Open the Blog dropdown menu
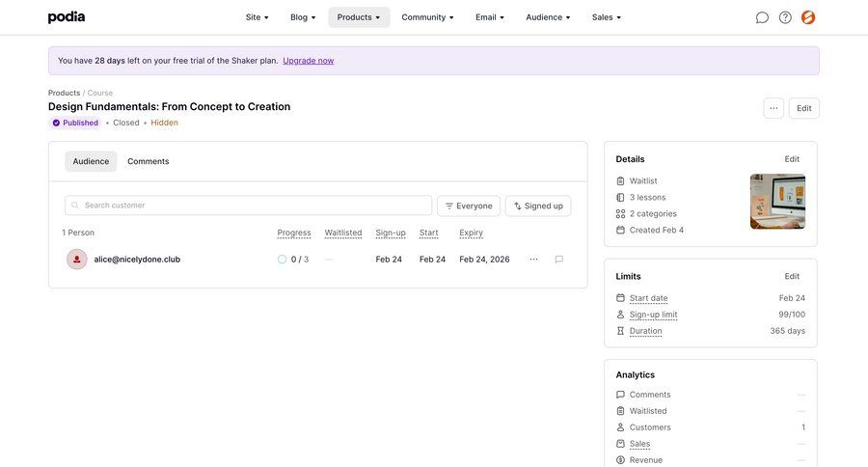 [x=303, y=17]
